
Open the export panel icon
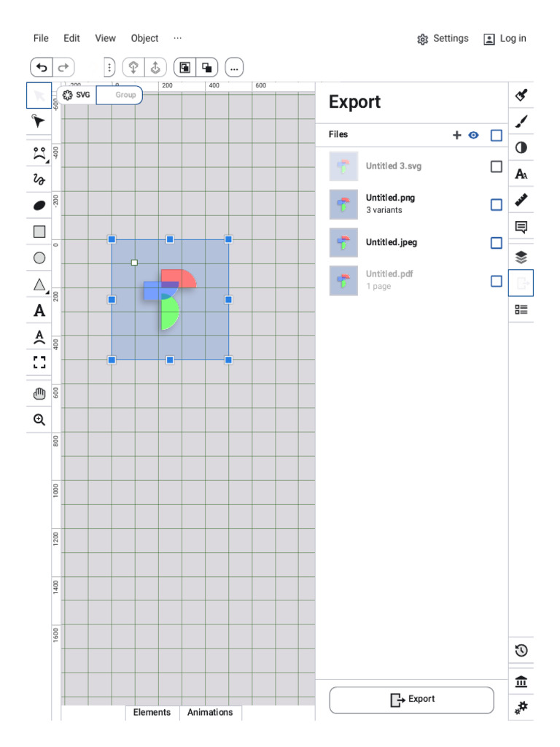521,283
